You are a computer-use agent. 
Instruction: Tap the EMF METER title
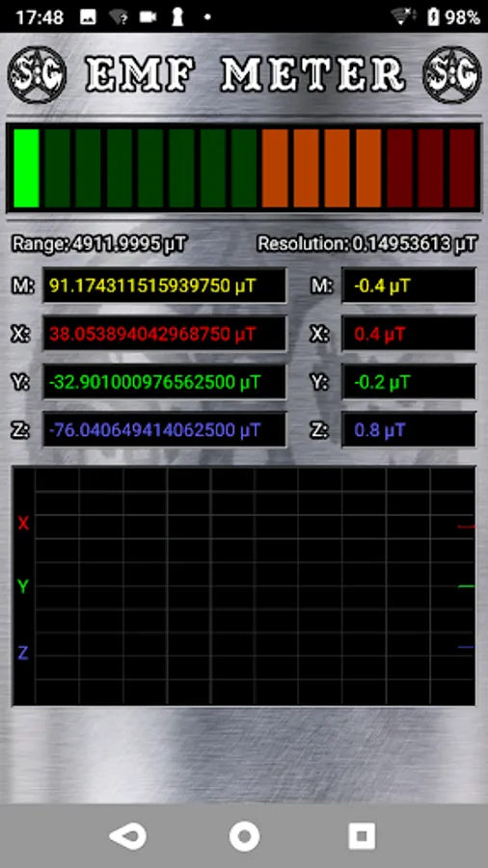245,74
